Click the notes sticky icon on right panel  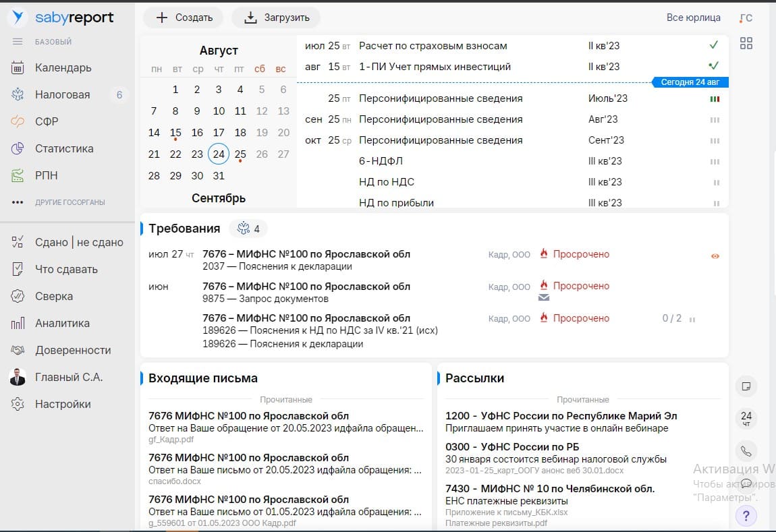point(746,386)
